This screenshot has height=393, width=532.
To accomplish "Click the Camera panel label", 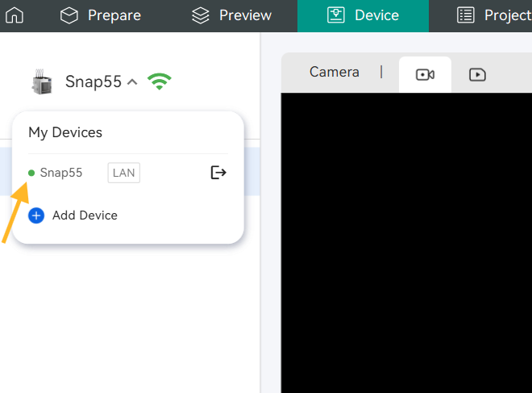I will point(334,73).
